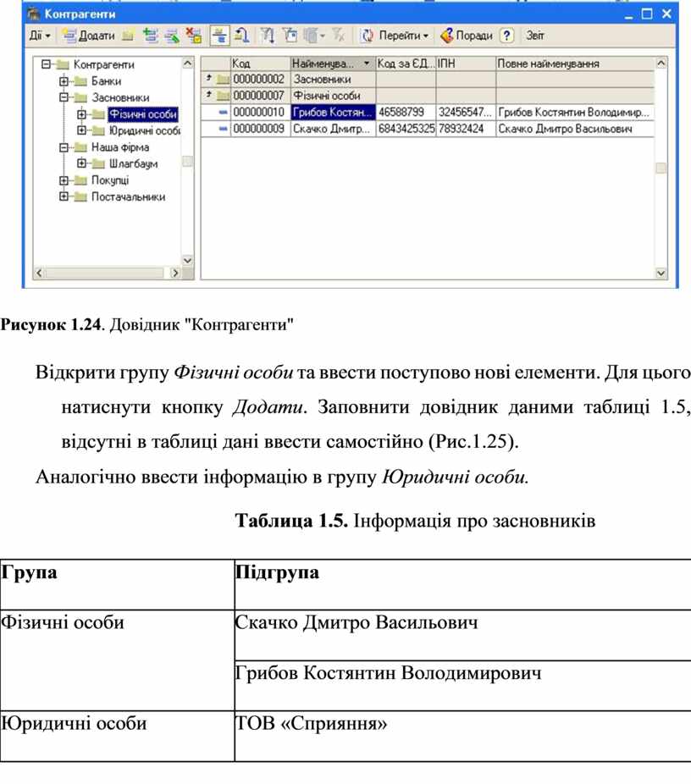This screenshot has height=784, width=691.
Task: Open the filter history icon
Action: pyautogui.click(x=290, y=36)
